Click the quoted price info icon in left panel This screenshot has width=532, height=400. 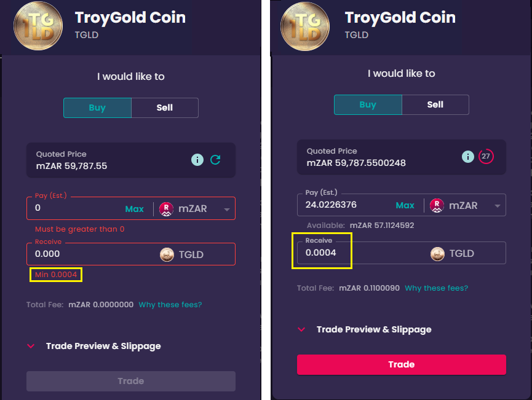click(x=197, y=159)
